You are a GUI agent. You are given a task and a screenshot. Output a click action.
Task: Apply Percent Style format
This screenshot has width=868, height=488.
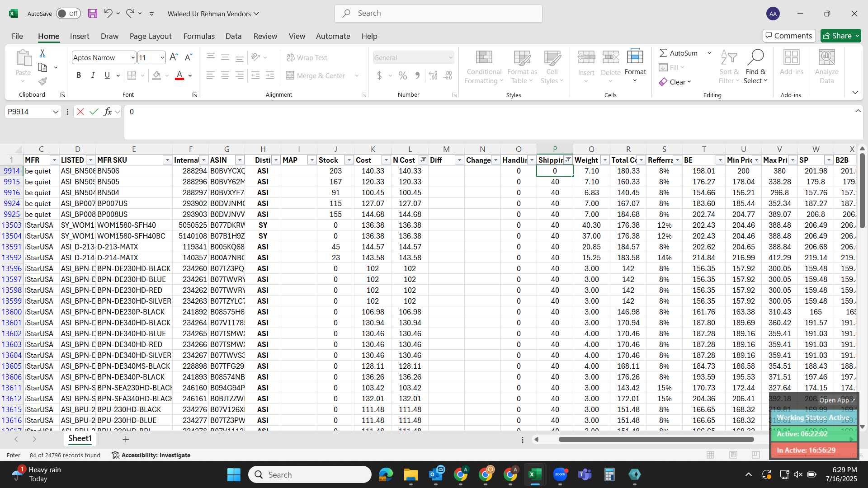point(403,75)
